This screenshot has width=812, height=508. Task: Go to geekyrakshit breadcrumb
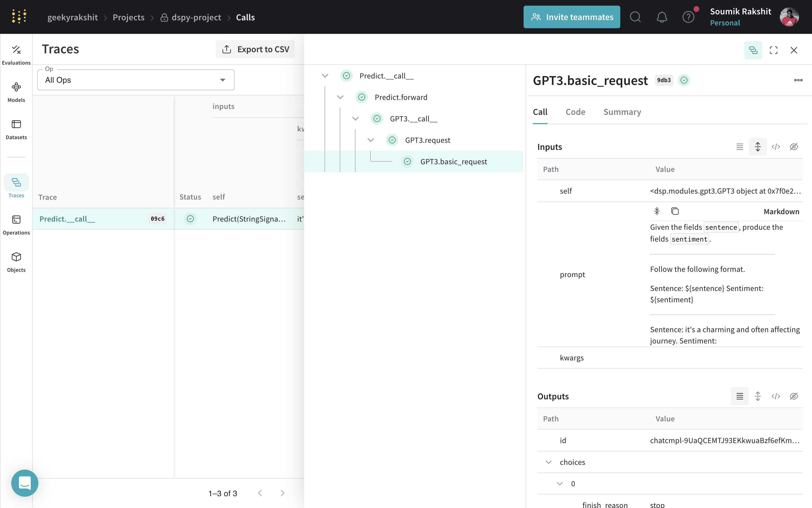[72, 17]
